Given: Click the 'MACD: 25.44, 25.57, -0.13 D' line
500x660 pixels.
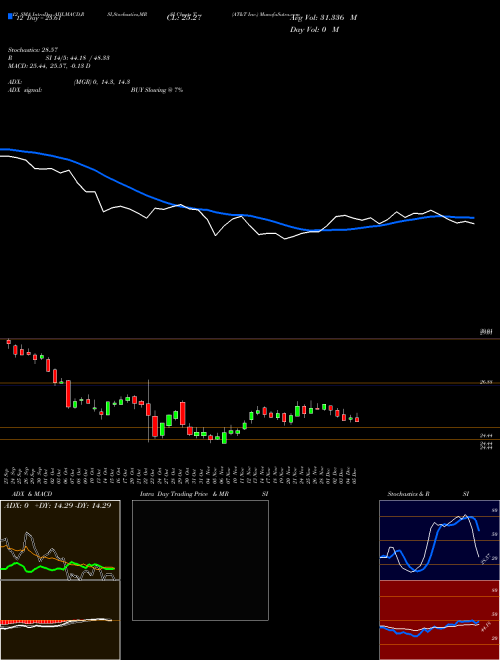Looking at the screenshot, I should click(x=49, y=66).
